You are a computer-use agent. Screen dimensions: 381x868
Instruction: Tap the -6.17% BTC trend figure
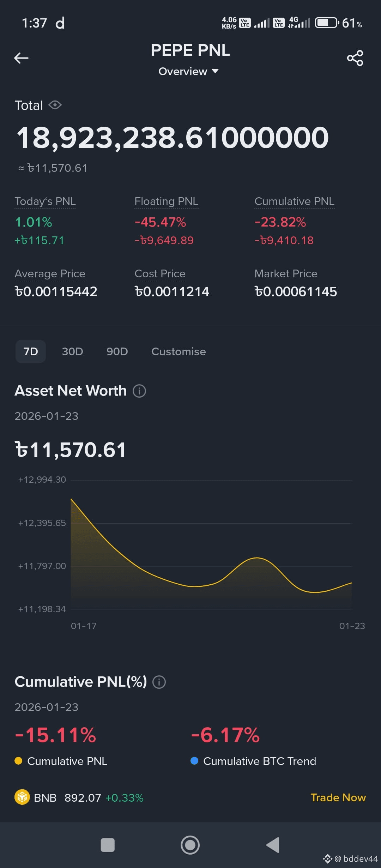(x=225, y=735)
